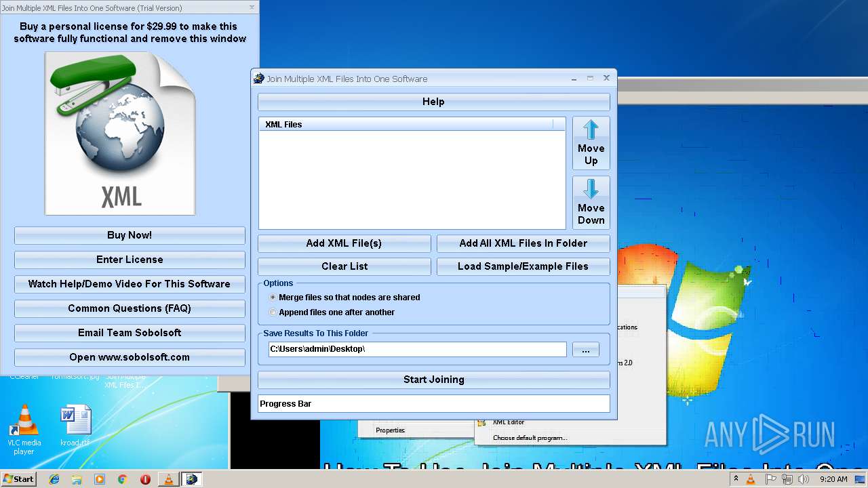Close the Trial Version window
Screen dimensions: 868x488
coord(252,7)
